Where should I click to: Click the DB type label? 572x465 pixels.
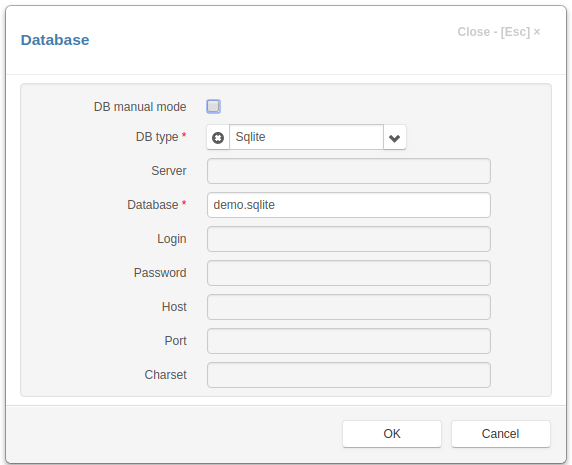coord(157,137)
